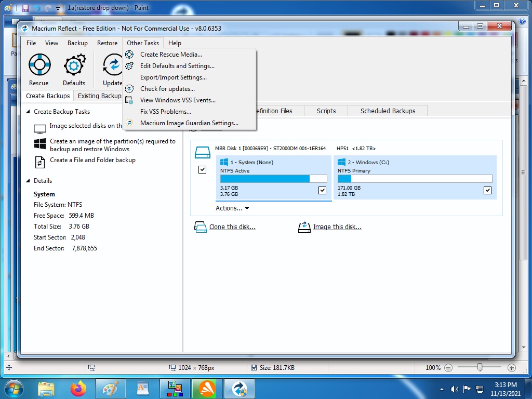Click the Clone this disk link

[x=232, y=227]
